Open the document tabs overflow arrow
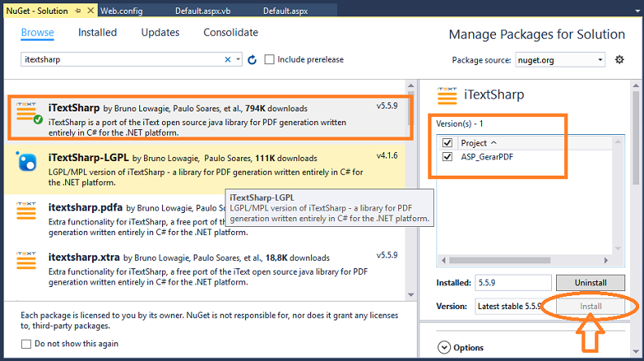Screen dimensions: 644x361 637,11
